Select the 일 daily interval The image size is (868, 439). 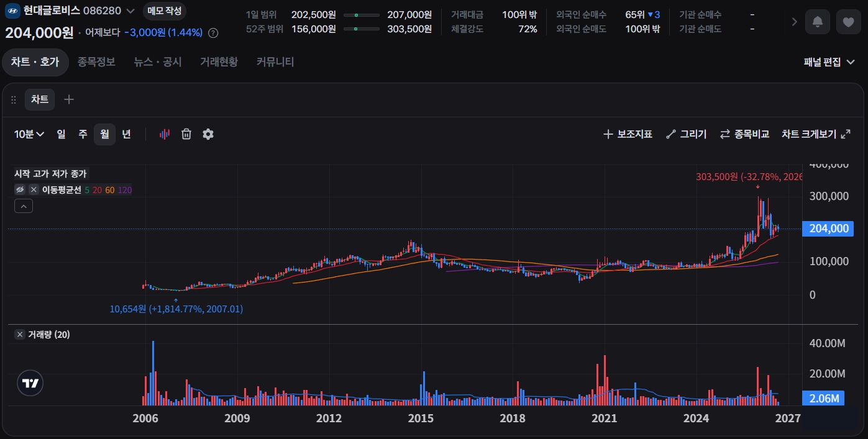pyautogui.click(x=61, y=134)
